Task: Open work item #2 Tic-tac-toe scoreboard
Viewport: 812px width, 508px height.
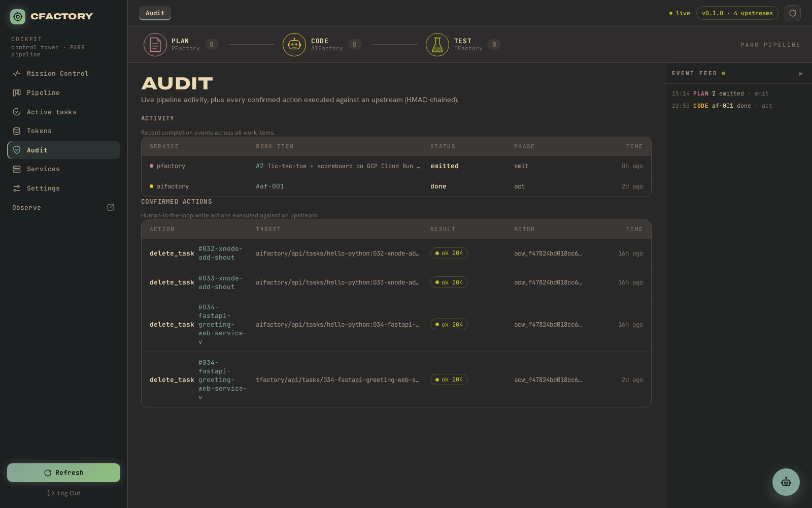Action: click(x=338, y=166)
